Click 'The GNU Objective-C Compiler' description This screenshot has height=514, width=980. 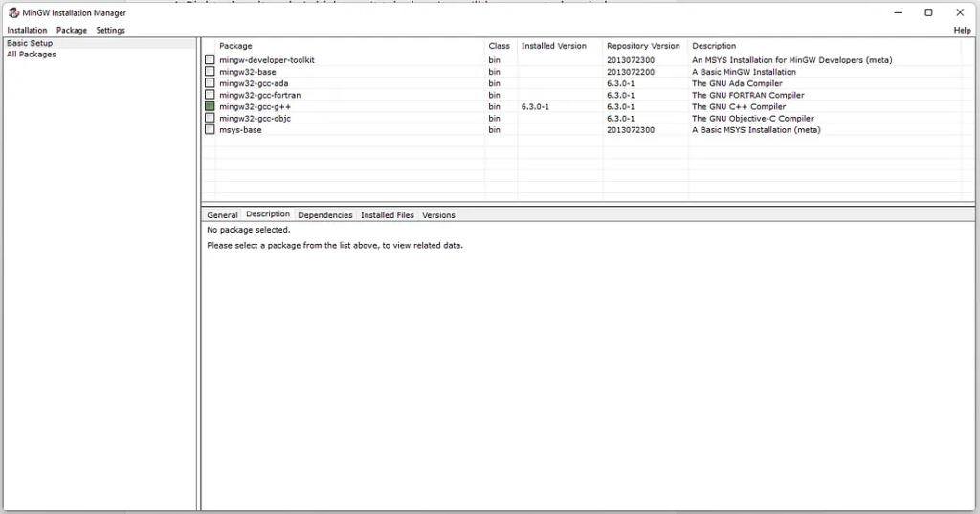coord(753,118)
